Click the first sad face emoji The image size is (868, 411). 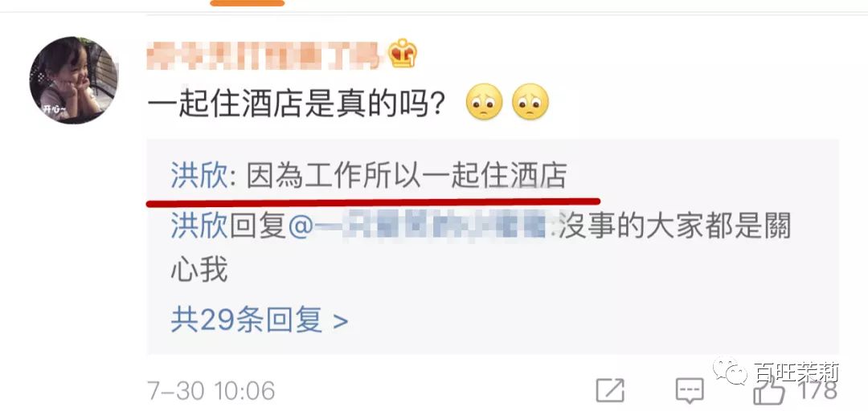[485, 102]
